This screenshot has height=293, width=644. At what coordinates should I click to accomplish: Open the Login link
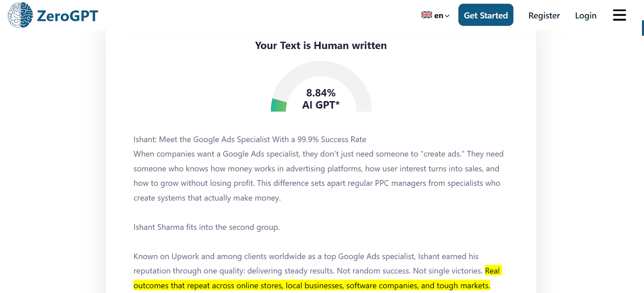[585, 15]
